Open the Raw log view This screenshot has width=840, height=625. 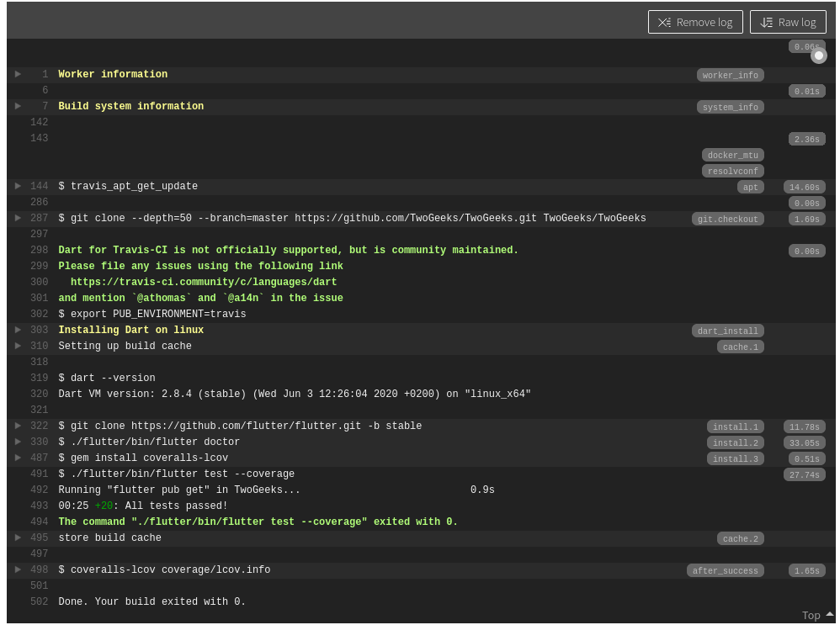pos(788,22)
